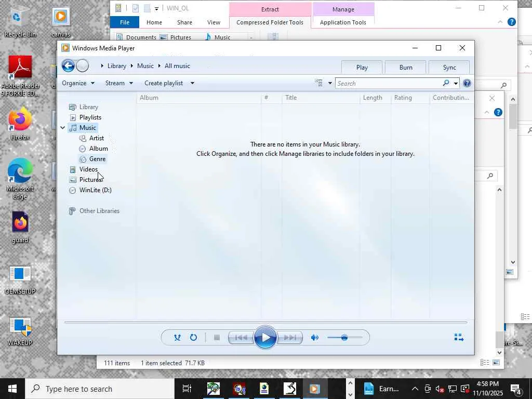This screenshot has height=399, width=532.
Task: Collapse the Music tree node
Action: point(63,128)
